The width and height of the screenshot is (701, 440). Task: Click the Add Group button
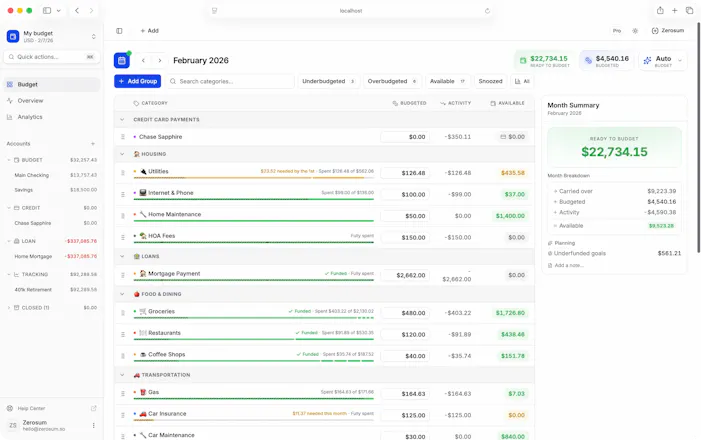138,81
